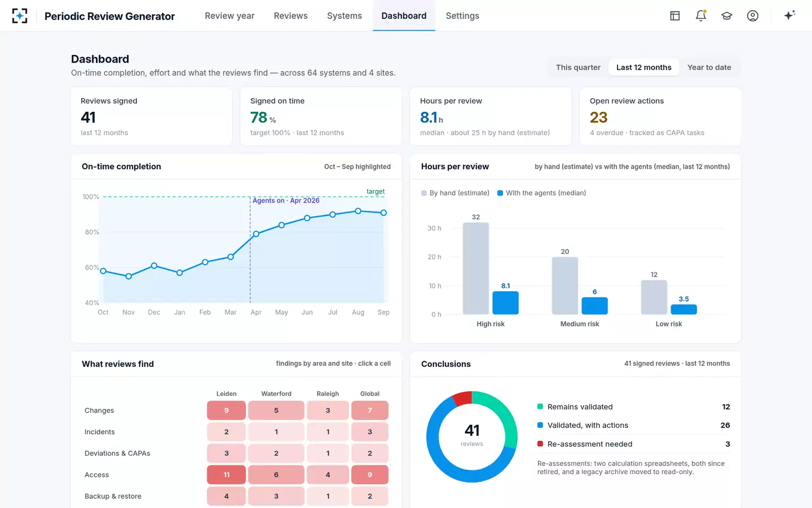Click the Access Waterford cell showing 6

pyautogui.click(x=276, y=475)
